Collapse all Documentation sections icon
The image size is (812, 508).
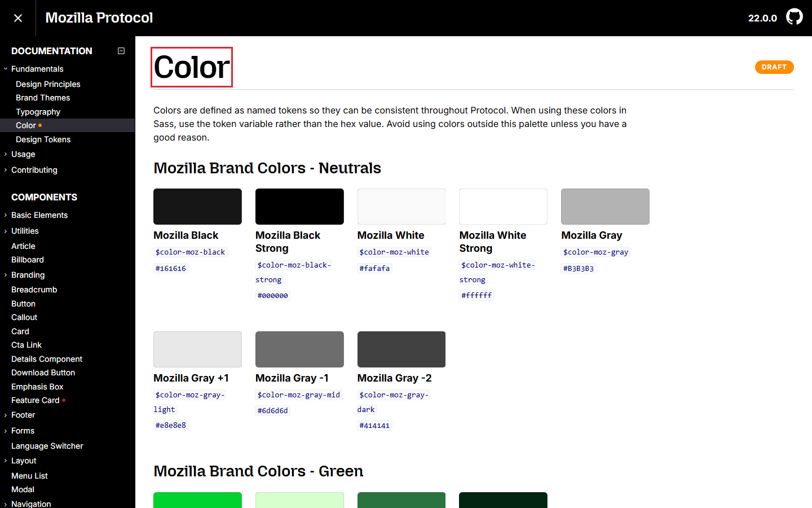121,51
